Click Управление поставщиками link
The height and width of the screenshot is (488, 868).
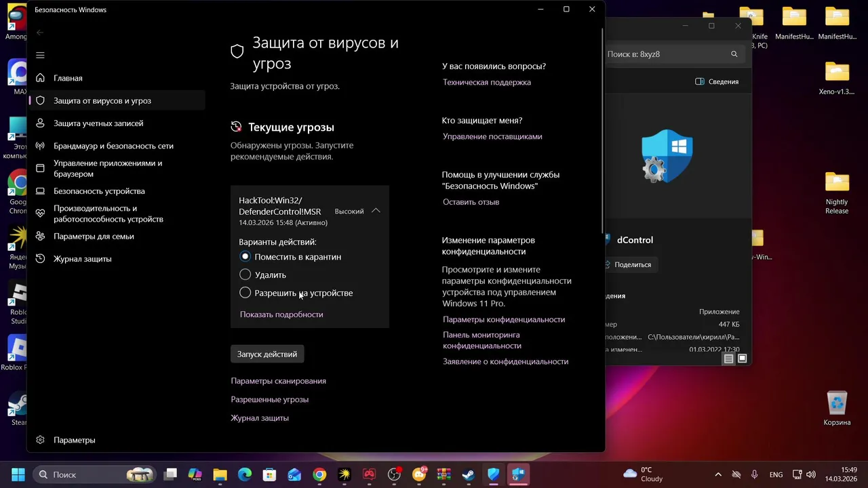[x=492, y=136]
